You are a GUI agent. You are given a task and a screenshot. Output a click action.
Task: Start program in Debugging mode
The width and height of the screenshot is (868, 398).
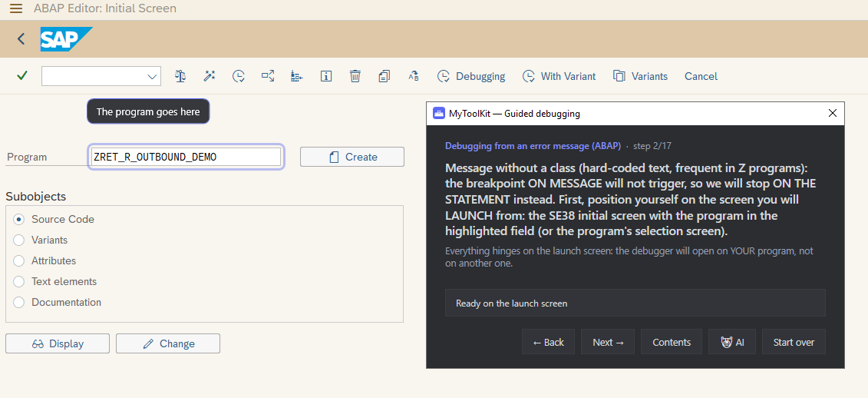point(471,77)
